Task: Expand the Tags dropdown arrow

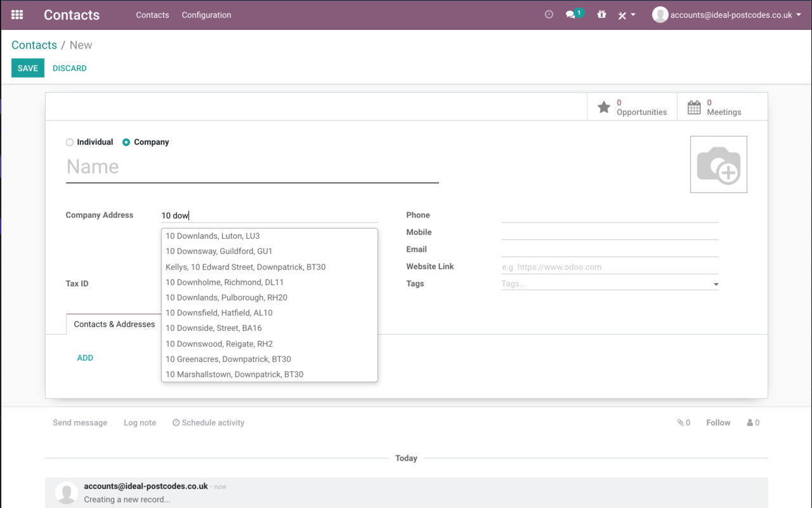Action: (x=716, y=284)
